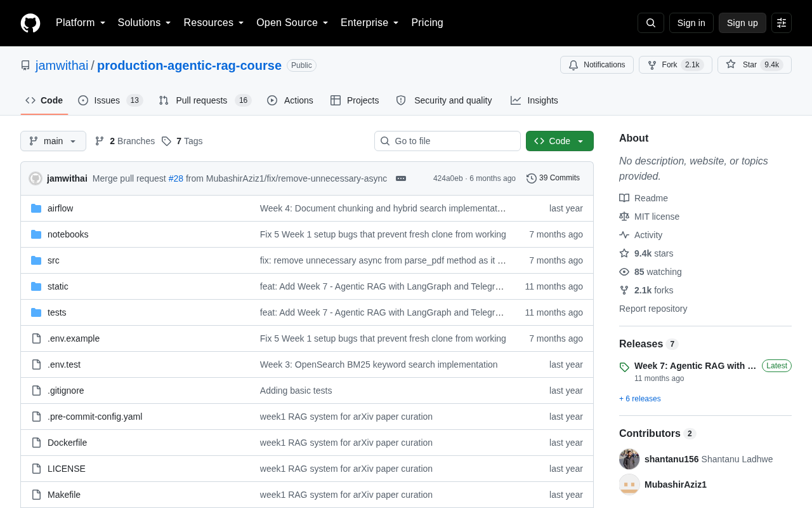Click the MubashirAziz1 contributor avatar
This screenshot has height=508, width=812.
click(629, 484)
